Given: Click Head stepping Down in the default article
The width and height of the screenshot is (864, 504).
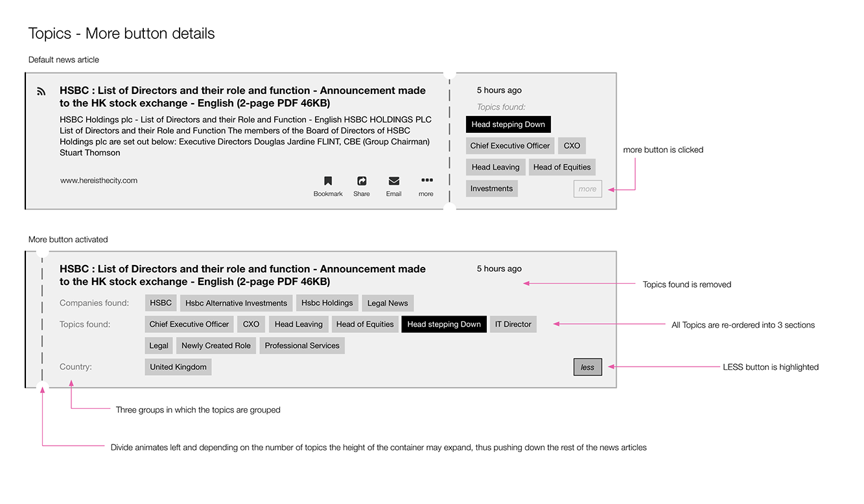Looking at the screenshot, I should [x=508, y=124].
